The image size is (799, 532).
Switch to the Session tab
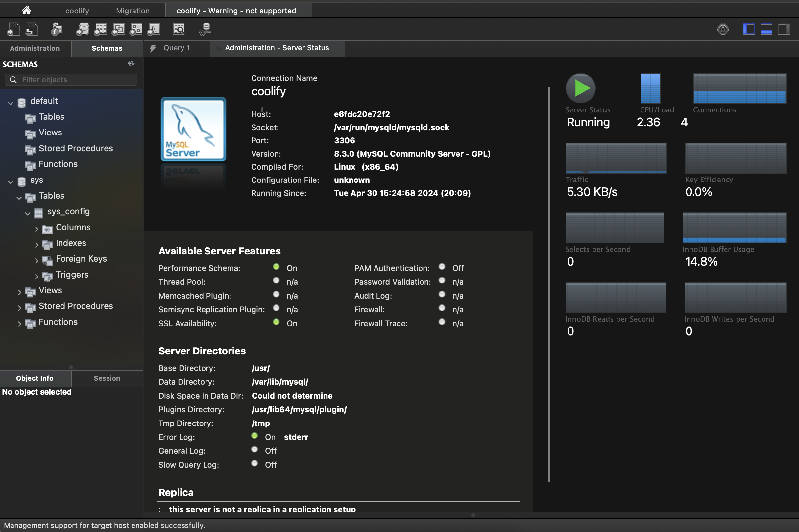pos(107,378)
